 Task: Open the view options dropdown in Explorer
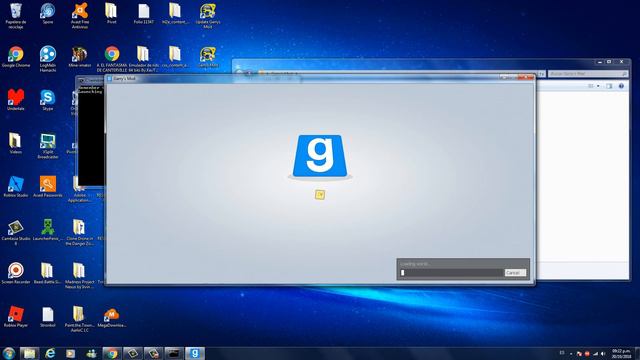coord(598,86)
